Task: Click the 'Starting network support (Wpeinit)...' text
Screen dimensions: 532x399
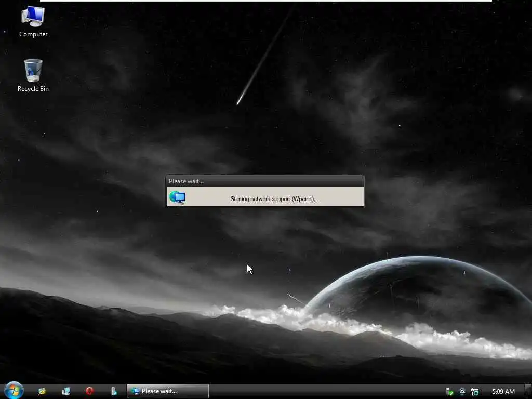Action: pyautogui.click(x=274, y=199)
